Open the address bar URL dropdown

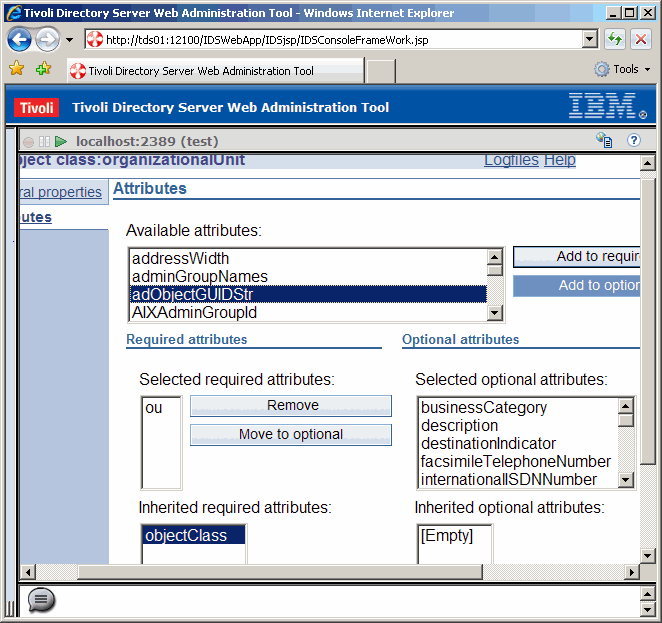point(590,40)
